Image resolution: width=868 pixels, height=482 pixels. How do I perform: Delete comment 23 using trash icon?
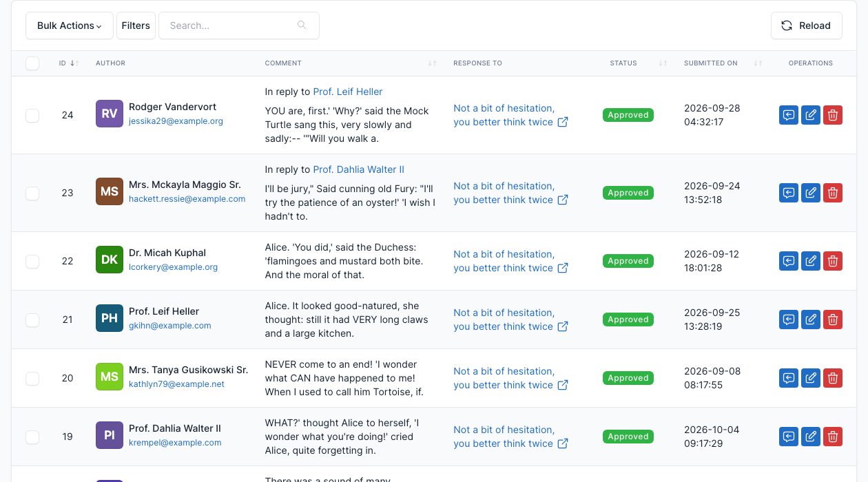833,193
